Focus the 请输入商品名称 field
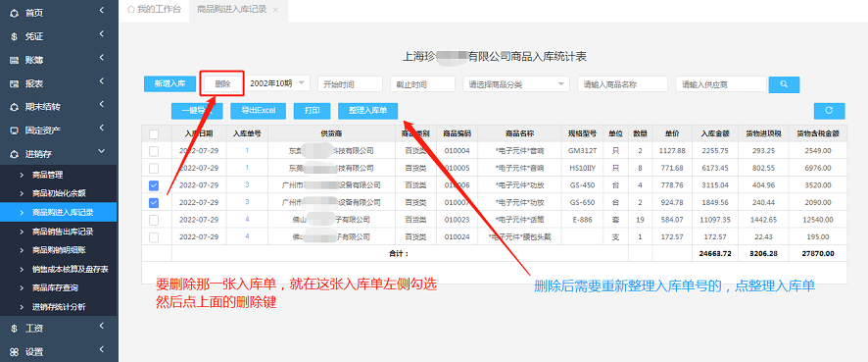The image size is (868, 362). coord(623,84)
